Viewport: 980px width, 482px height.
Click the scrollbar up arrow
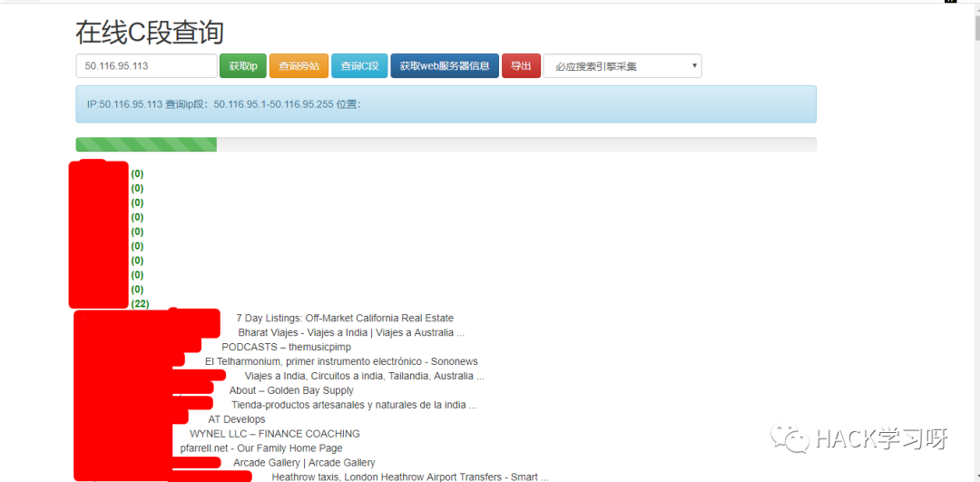pyautogui.click(x=974, y=5)
